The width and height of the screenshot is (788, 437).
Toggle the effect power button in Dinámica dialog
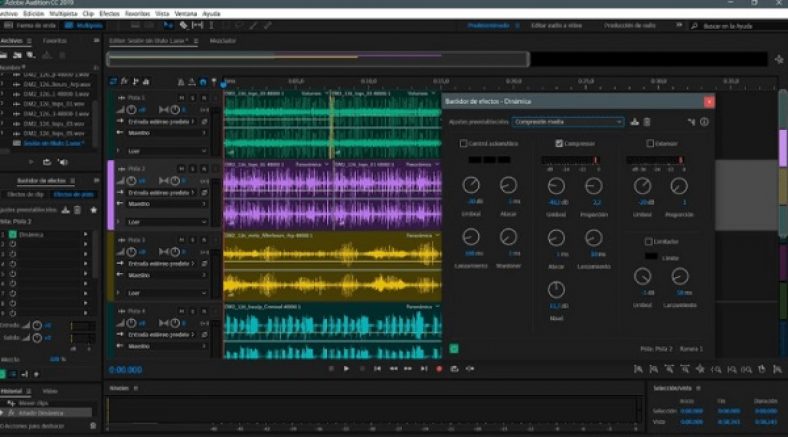tap(454, 349)
